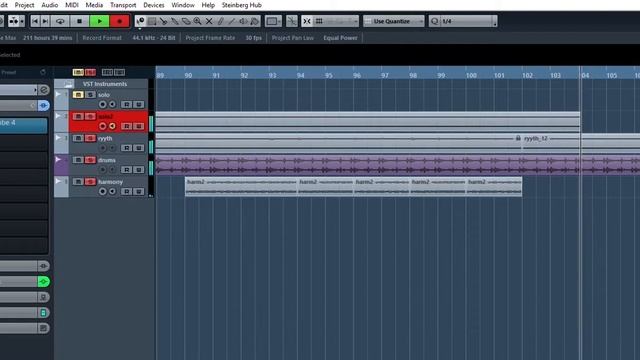640x360 pixels.
Task: Select the first harm2 clip on harmony track
Action: click(x=241, y=187)
